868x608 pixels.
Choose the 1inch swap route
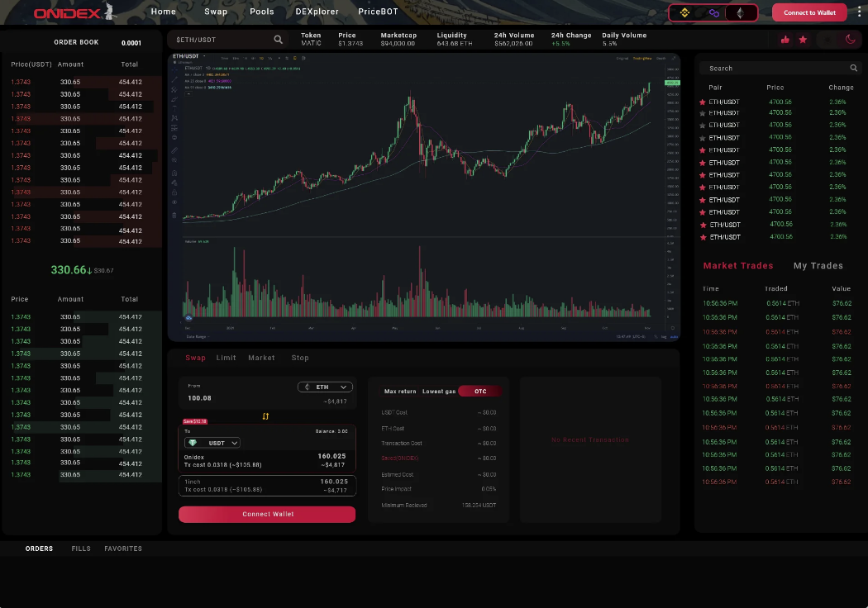tap(267, 486)
